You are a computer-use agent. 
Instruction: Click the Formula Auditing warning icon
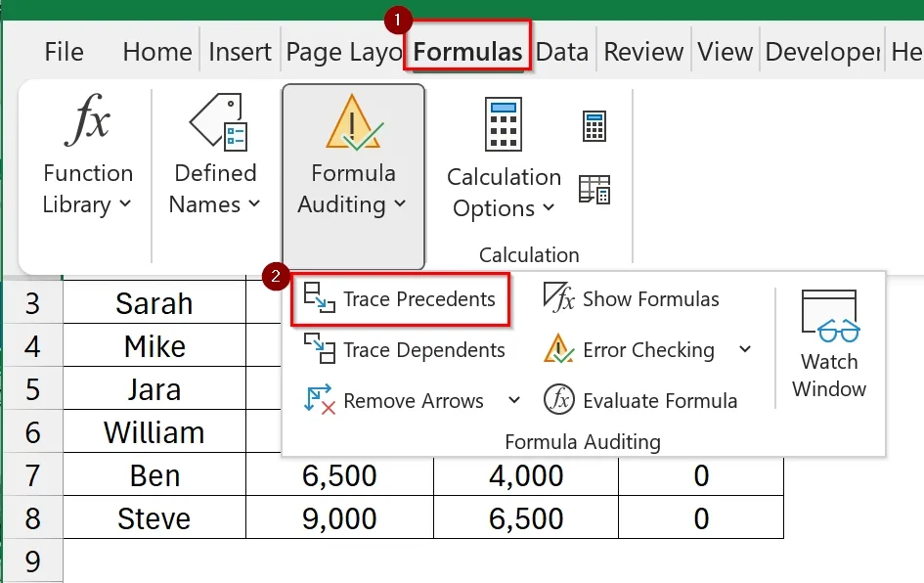(354, 122)
